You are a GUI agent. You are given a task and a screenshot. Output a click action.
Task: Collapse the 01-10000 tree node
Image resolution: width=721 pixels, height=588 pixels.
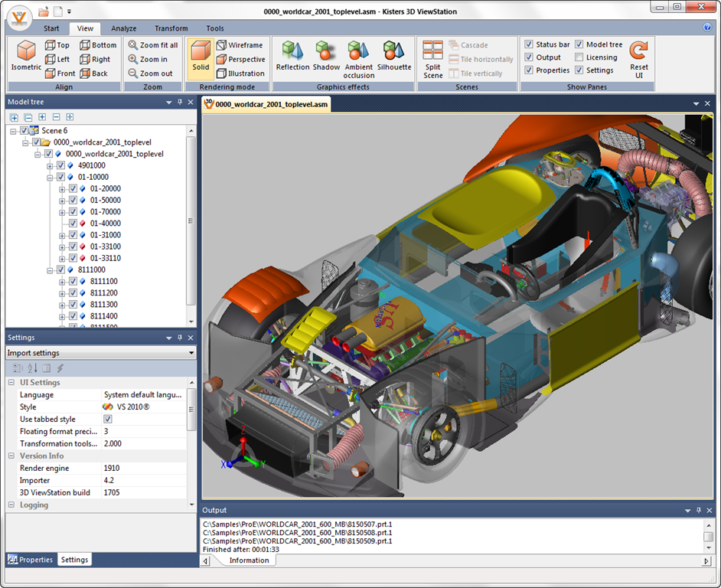[50, 178]
